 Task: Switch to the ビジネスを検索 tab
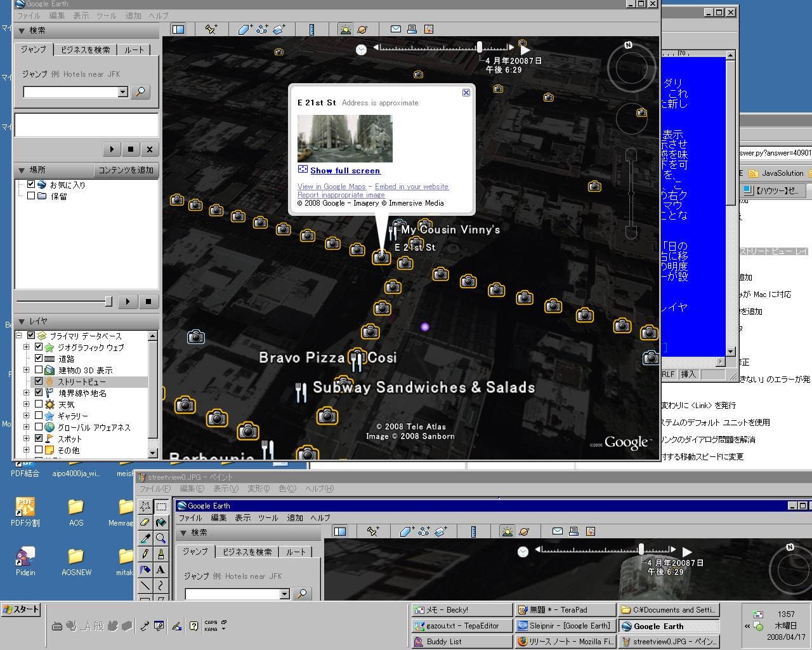tap(86, 50)
